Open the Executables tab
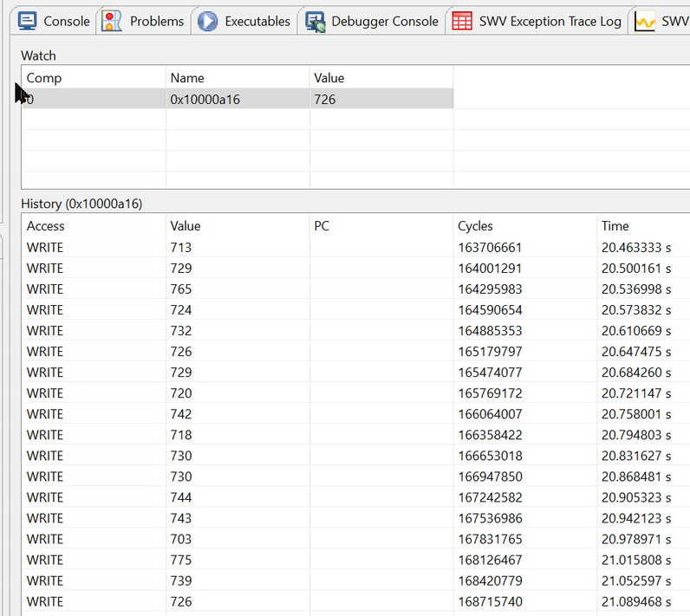The height and width of the screenshot is (616, 690). coord(244,21)
